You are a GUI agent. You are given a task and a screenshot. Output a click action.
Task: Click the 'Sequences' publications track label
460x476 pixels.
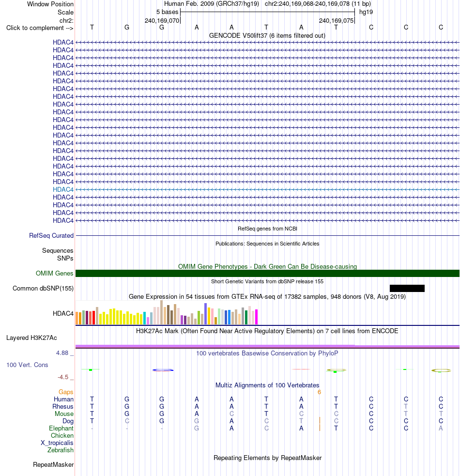click(x=58, y=251)
